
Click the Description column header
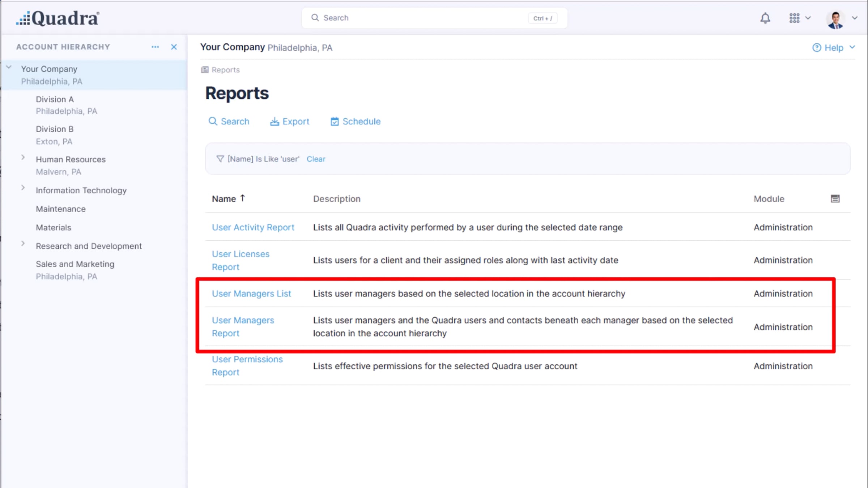click(337, 199)
